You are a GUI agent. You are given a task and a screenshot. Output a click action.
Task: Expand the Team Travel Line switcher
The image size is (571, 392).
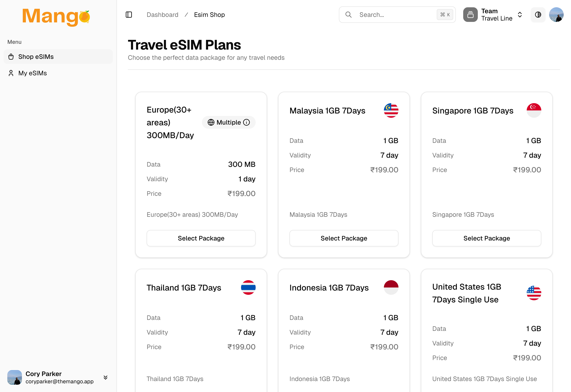click(x=493, y=15)
